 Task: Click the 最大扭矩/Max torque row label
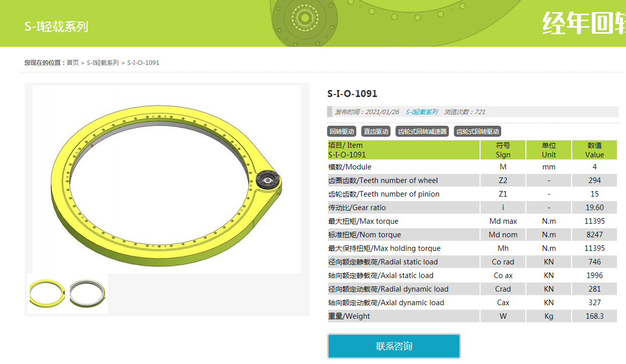tap(363, 221)
